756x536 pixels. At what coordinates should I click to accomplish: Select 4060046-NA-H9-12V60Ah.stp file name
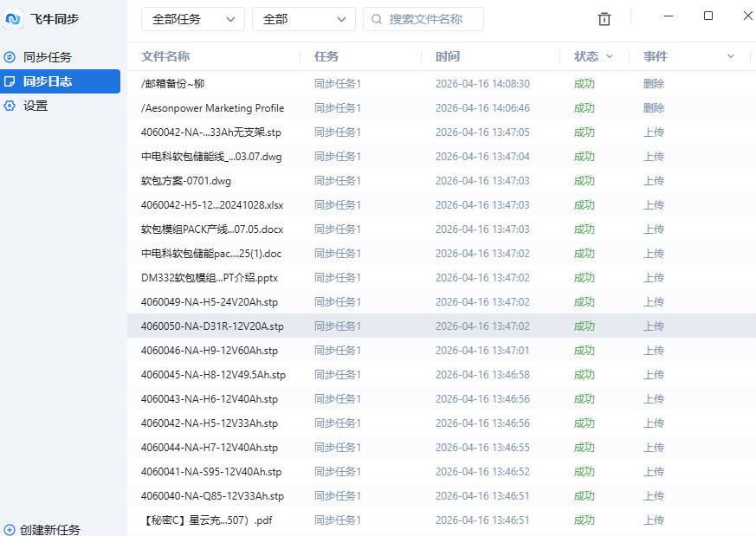(x=210, y=351)
